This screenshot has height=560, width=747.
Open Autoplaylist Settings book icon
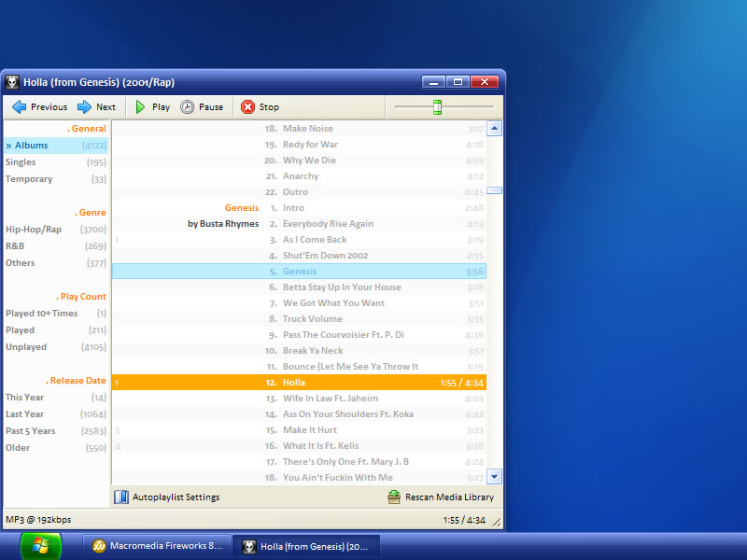(120, 497)
